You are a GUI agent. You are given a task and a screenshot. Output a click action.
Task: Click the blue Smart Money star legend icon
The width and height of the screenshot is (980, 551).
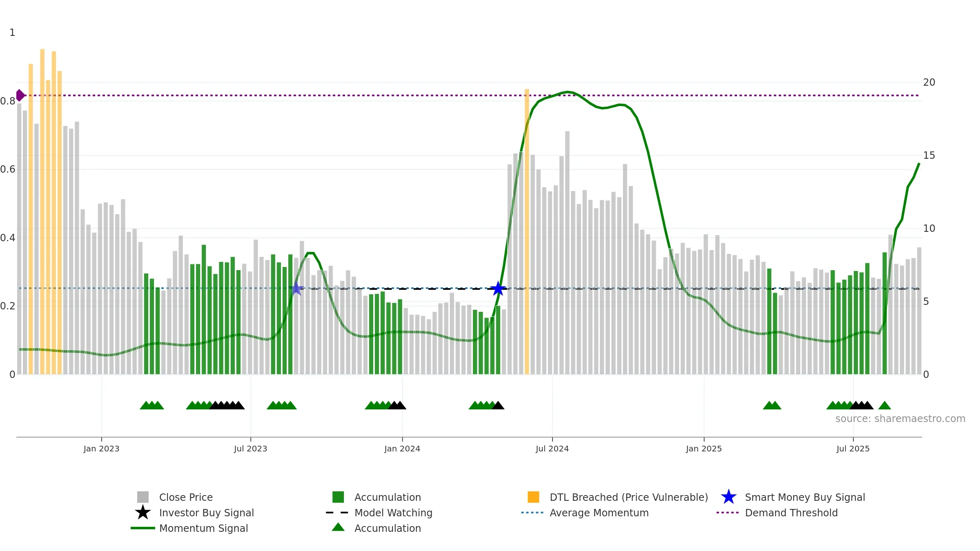pyautogui.click(x=728, y=497)
